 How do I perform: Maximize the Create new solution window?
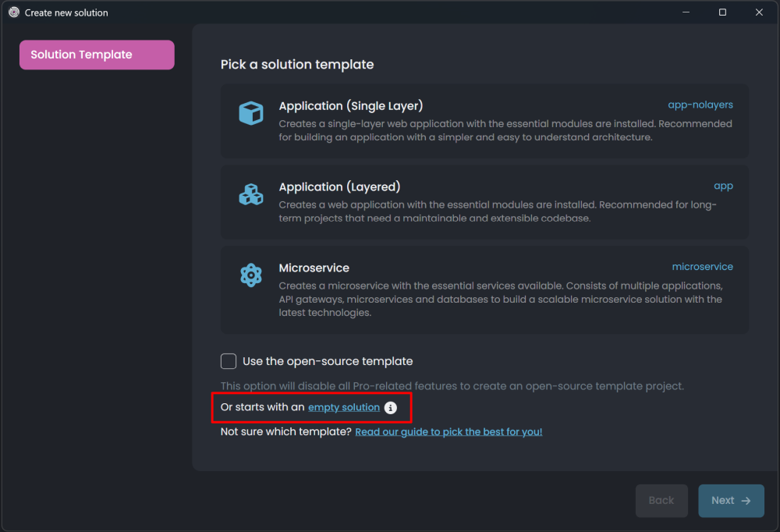[722, 12]
